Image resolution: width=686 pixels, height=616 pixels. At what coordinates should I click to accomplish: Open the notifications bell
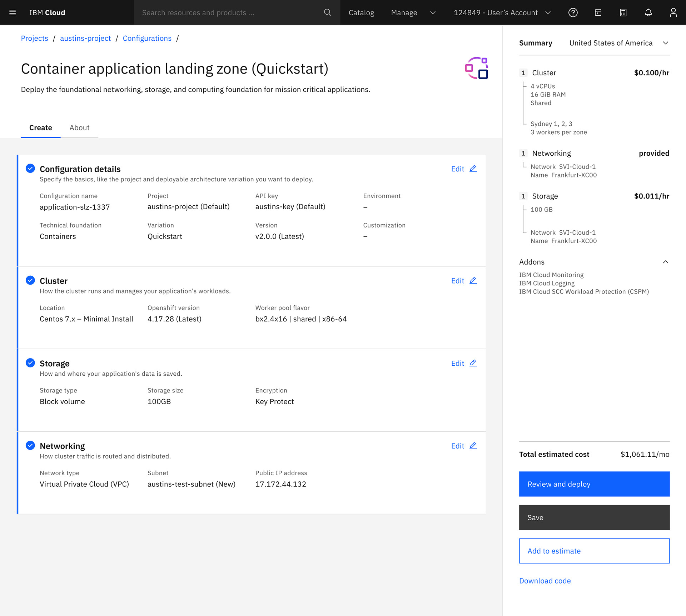click(648, 12)
